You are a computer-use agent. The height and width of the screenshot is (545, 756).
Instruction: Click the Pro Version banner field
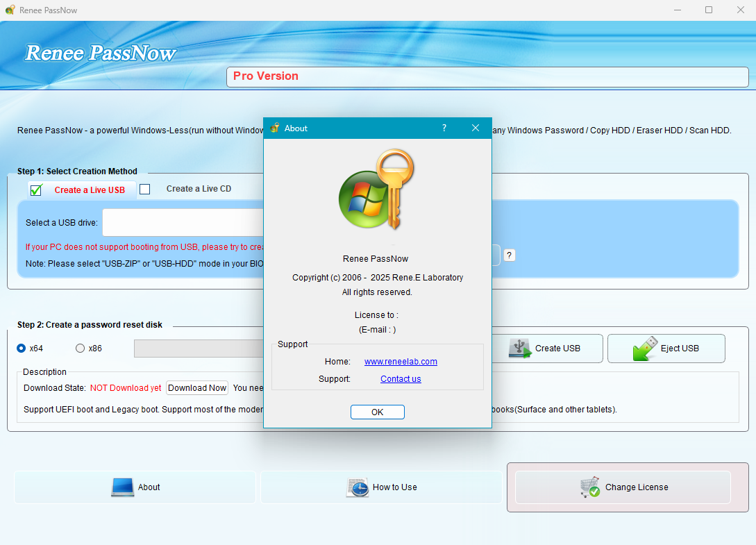coord(487,76)
